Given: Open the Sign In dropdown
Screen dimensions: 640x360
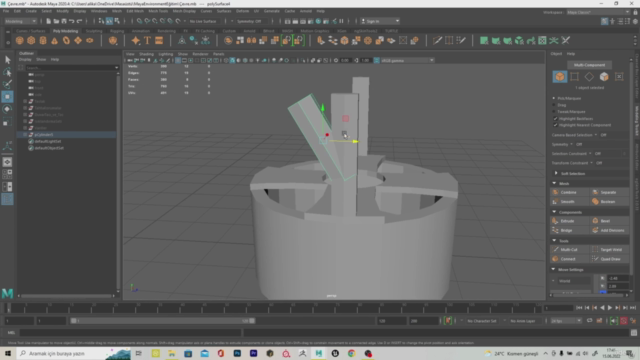Looking at the screenshot, I should (x=380, y=21).
